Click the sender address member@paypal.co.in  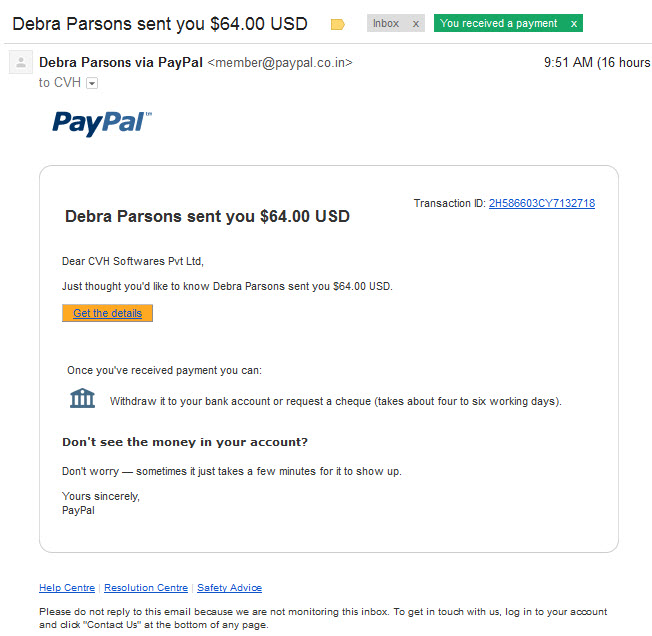tap(280, 63)
